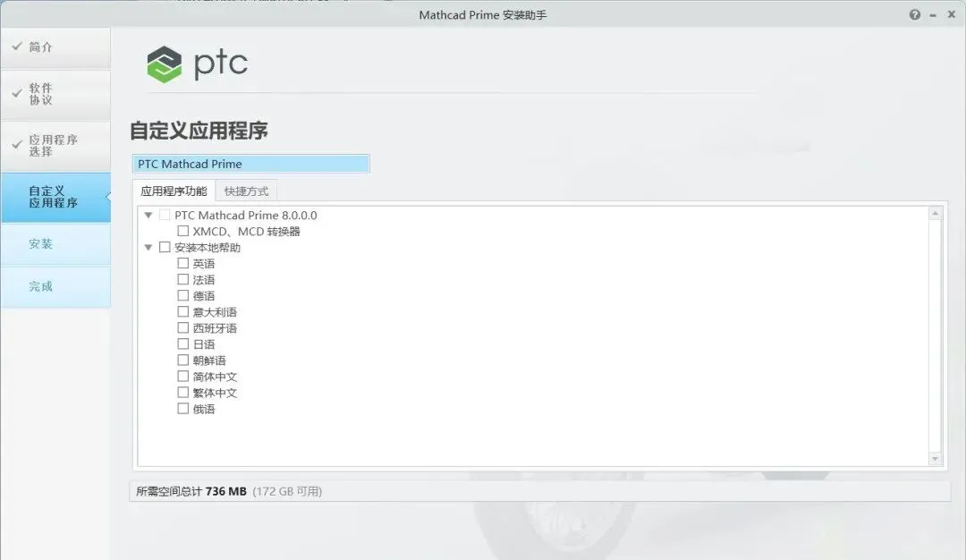966x560 pixels.
Task: Check the 法语 help language box
Action: pos(183,280)
